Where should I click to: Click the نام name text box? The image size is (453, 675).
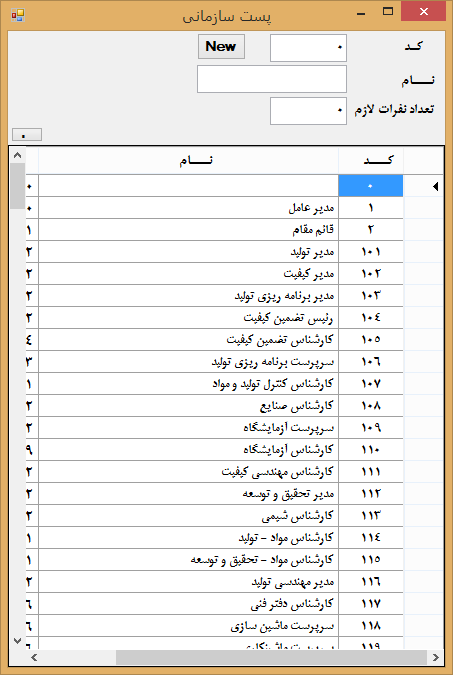tap(272, 79)
